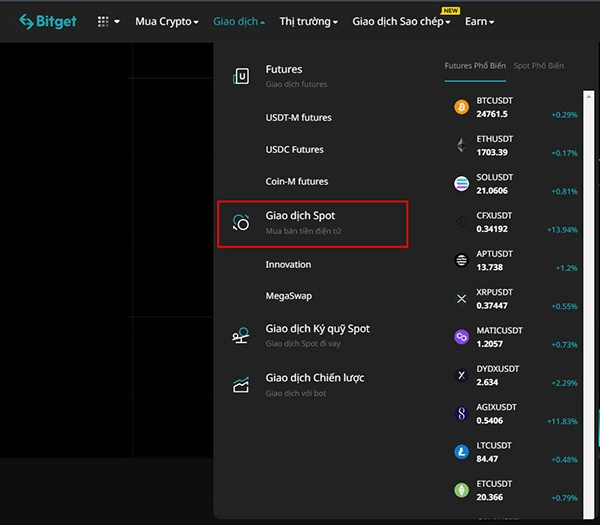Click the Solana coin icon
This screenshot has width=600, height=525.
pyautogui.click(x=461, y=184)
